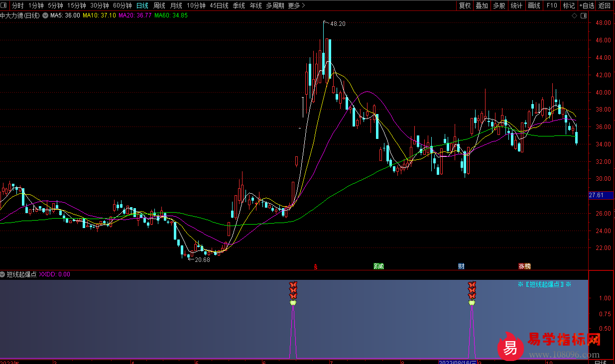Click the MA20: 36.77 label
This screenshot has width=615, height=364.
135,15
